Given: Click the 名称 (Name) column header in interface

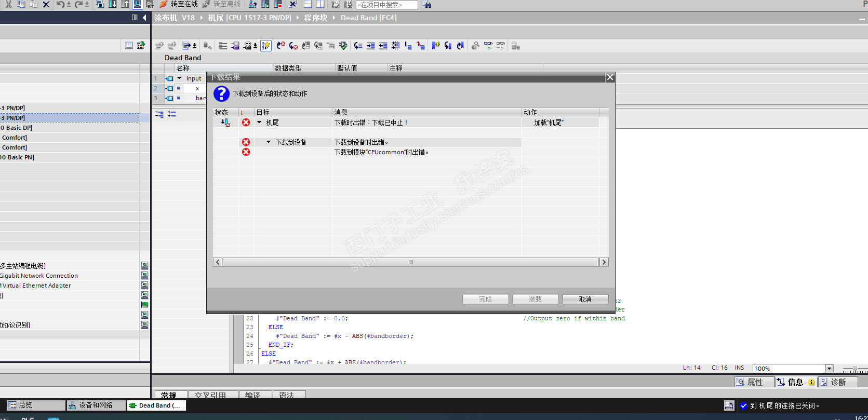Looking at the screenshot, I should (x=224, y=68).
